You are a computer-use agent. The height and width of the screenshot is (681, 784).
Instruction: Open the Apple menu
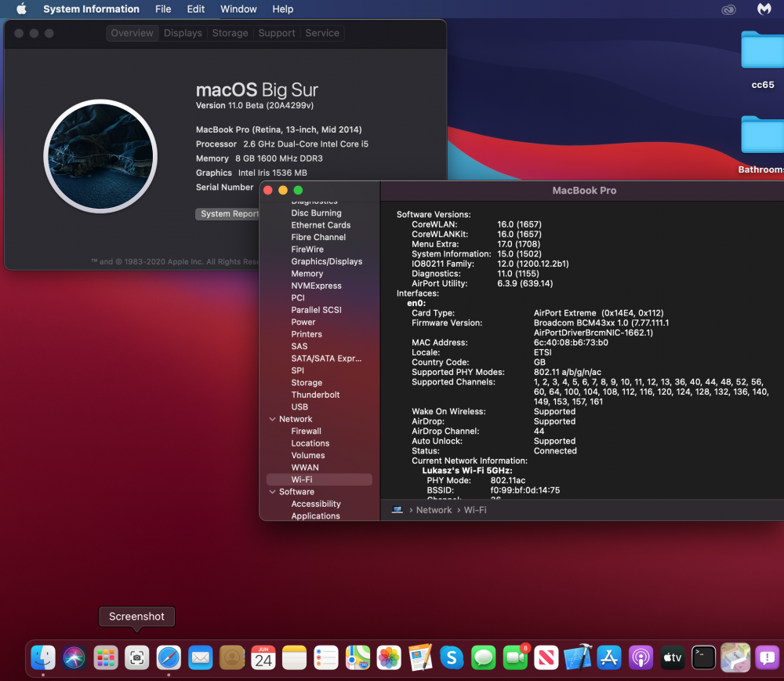[x=21, y=9]
